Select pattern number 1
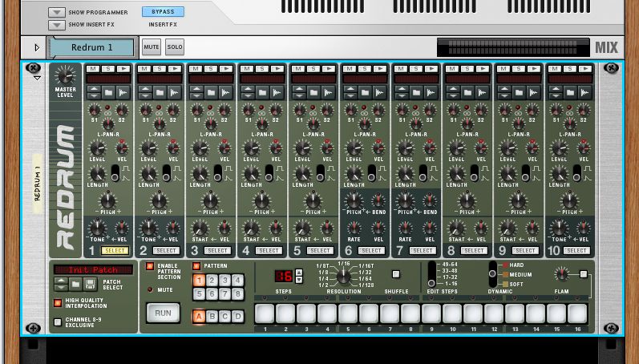The height and width of the screenshot is (364, 639). coord(199,280)
